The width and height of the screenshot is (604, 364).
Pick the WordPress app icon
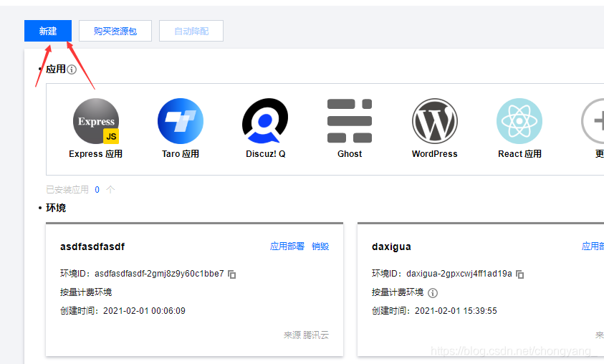[x=434, y=121]
